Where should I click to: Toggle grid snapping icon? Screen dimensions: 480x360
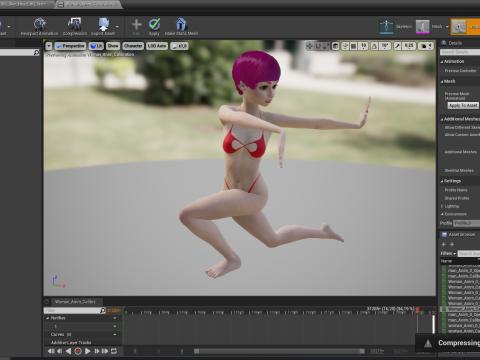pyautogui.click(x=354, y=46)
